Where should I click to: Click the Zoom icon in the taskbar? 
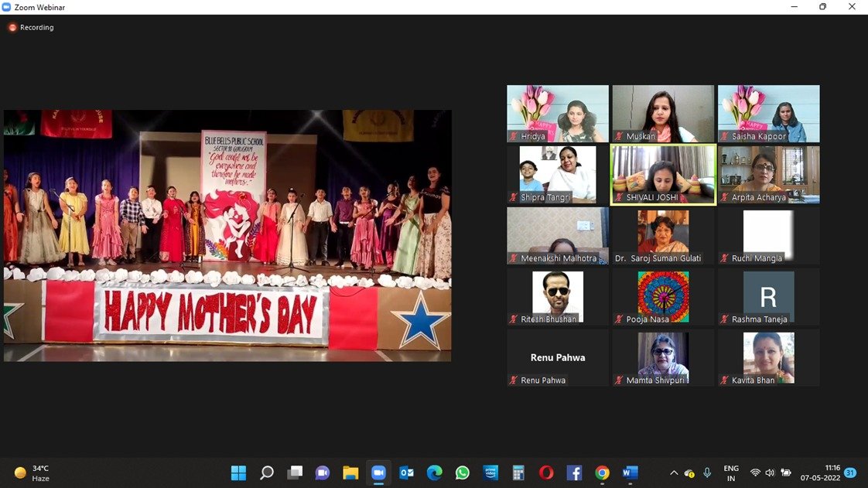tap(378, 473)
